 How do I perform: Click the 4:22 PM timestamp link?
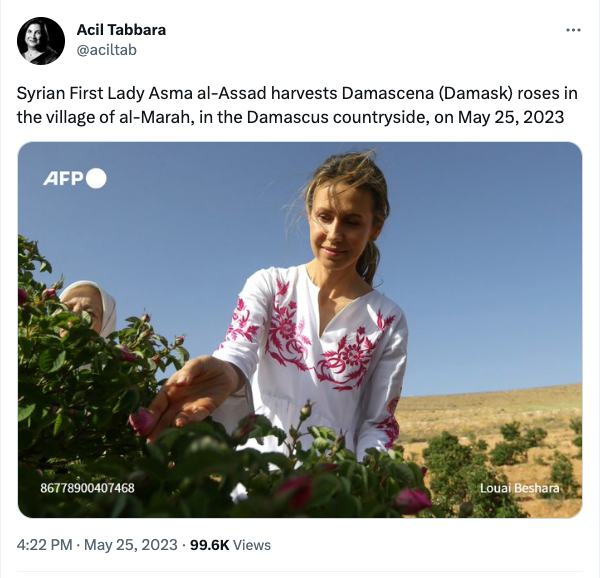point(44,545)
